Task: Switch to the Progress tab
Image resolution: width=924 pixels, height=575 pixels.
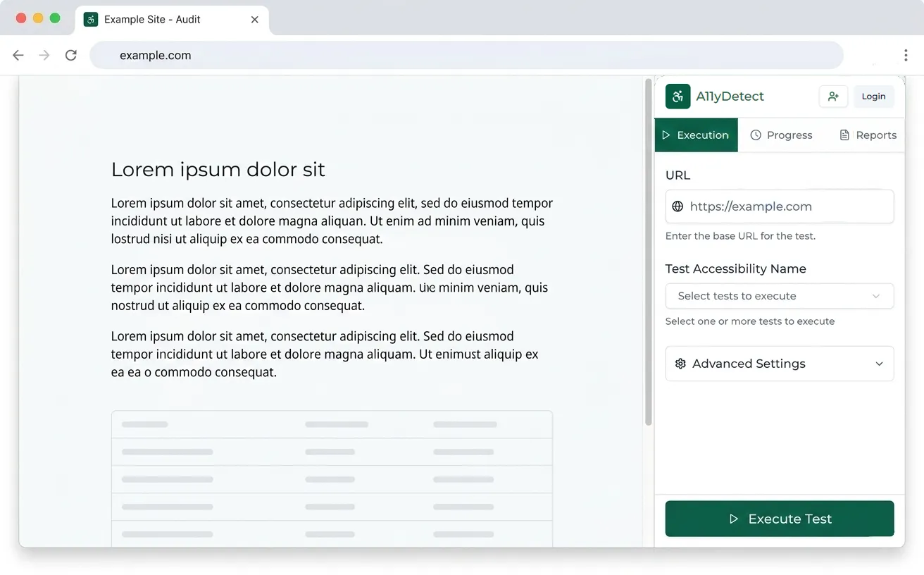Action: pyautogui.click(x=781, y=135)
